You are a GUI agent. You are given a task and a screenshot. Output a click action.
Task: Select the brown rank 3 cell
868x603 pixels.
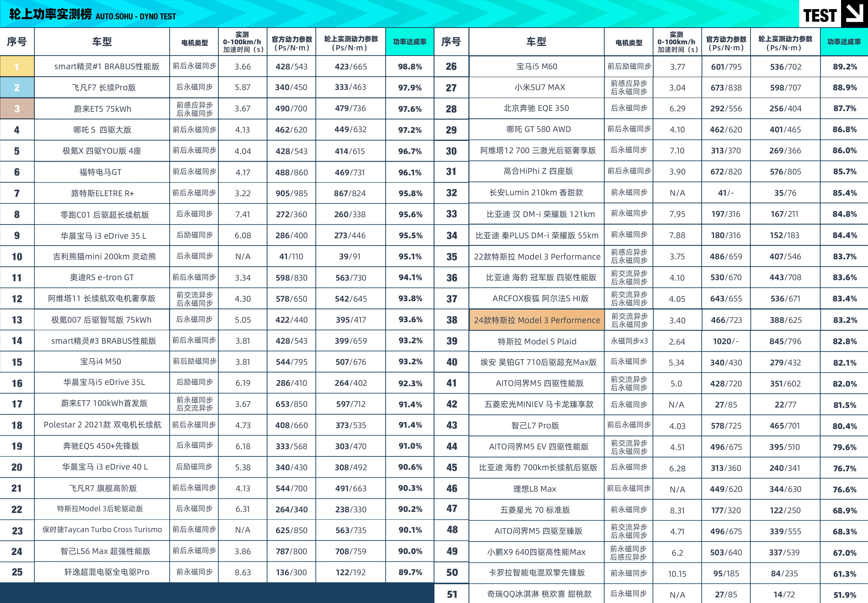17,109
